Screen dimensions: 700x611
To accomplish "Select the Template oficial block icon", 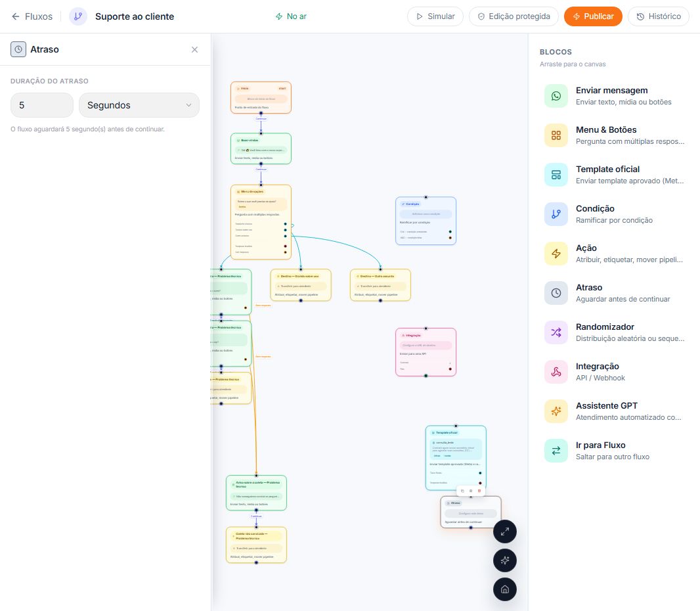I will pyautogui.click(x=556, y=175).
